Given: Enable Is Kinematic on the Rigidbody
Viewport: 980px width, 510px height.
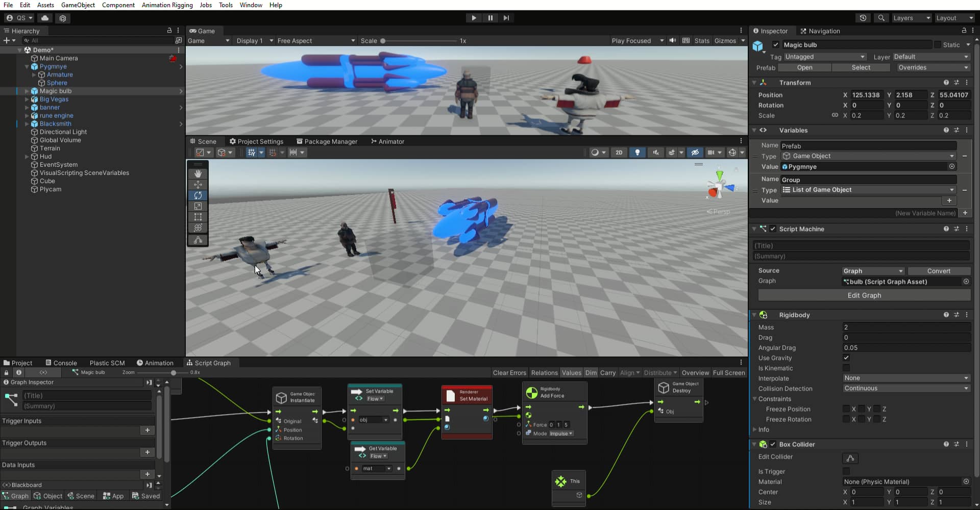Looking at the screenshot, I should tap(846, 368).
